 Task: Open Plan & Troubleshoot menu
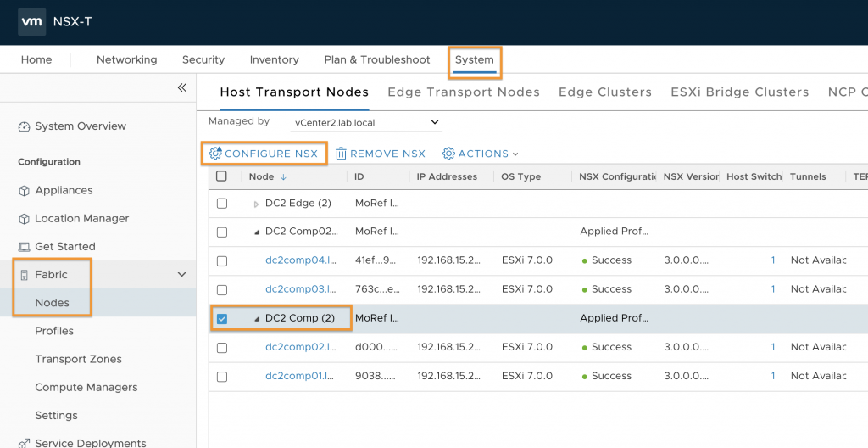point(377,60)
